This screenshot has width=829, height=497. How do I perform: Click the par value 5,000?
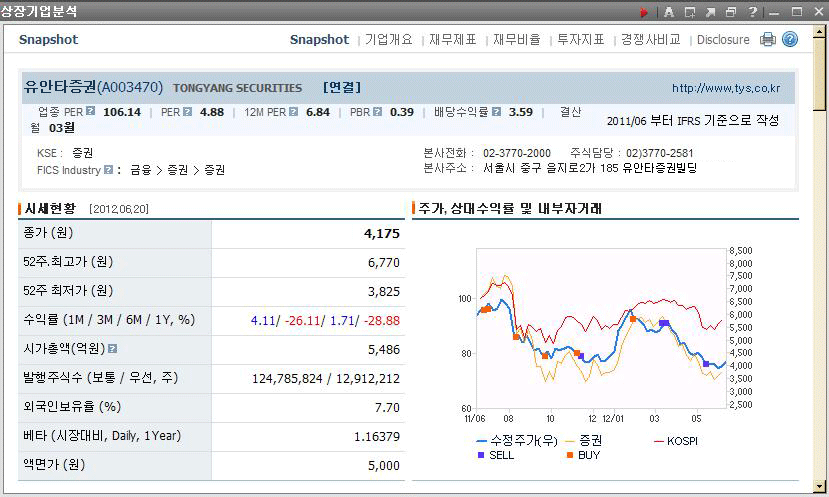(x=384, y=466)
